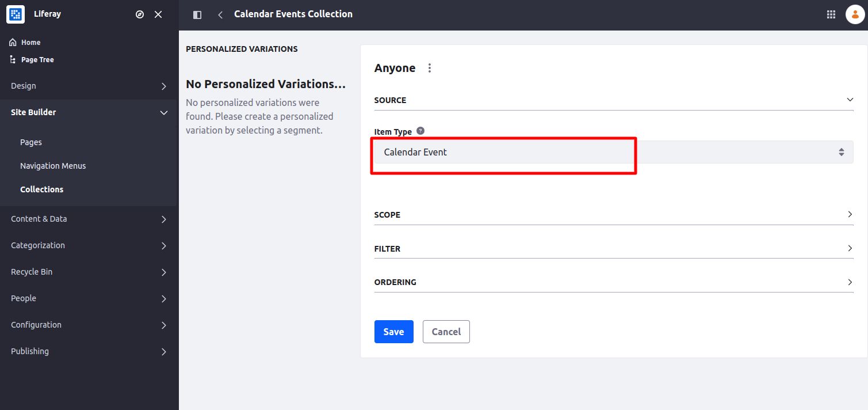
Task: Open the Home link
Action: [x=30, y=43]
